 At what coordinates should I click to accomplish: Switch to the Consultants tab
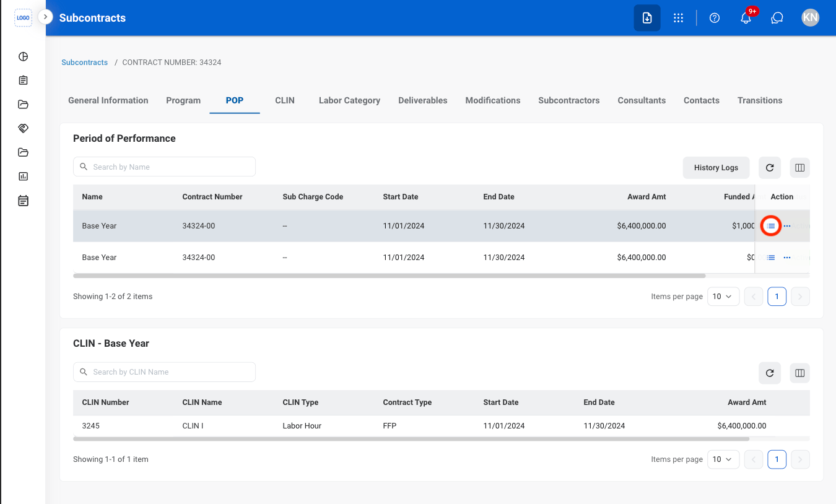(642, 100)
